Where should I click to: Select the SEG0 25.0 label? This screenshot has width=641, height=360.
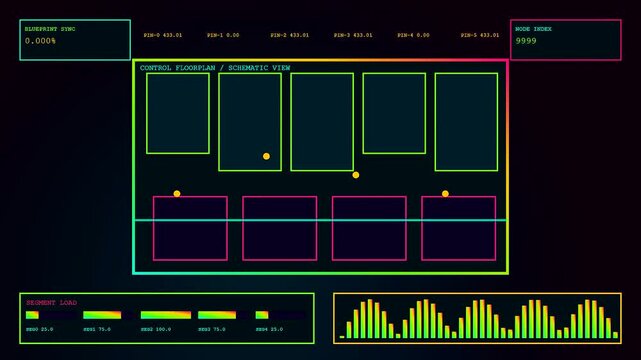click(x=40, y=329)
